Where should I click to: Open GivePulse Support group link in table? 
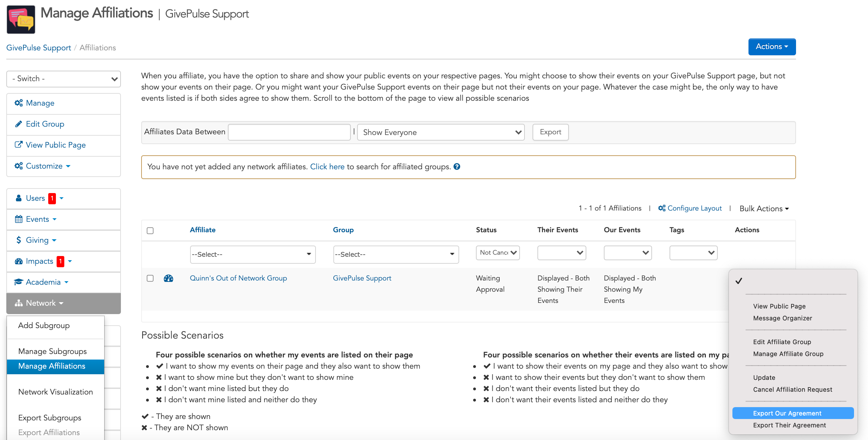pyautogui.click(x=362, y=278)
